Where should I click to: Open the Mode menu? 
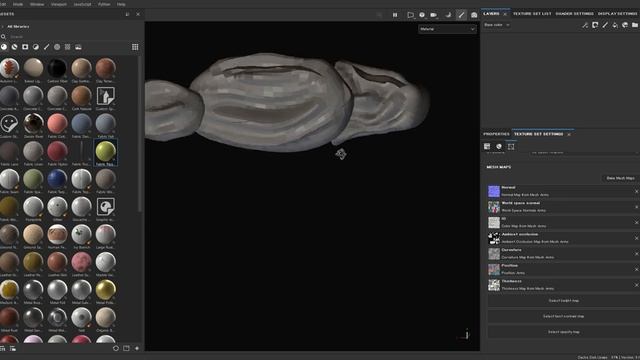[18, 4]
